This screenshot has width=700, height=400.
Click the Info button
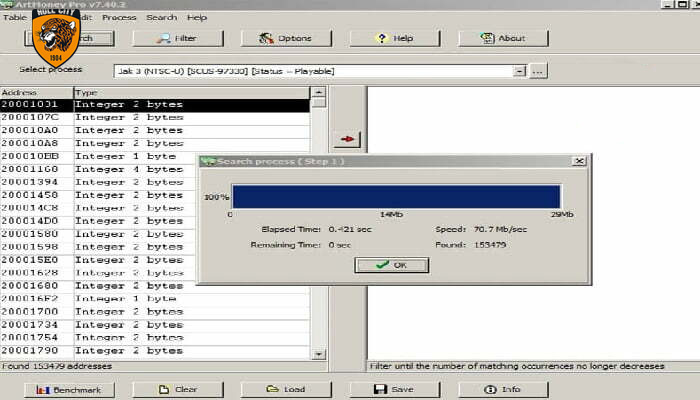coord(503,390)
